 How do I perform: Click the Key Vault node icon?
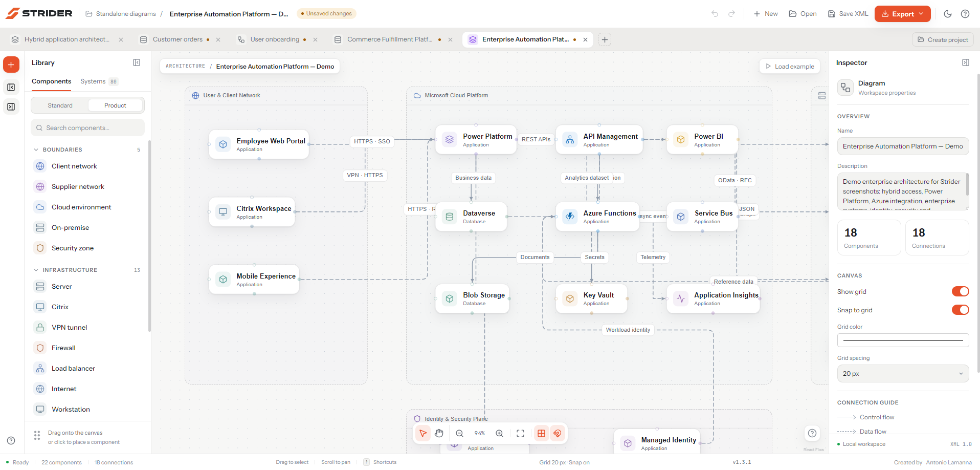(x=570, y=298)
